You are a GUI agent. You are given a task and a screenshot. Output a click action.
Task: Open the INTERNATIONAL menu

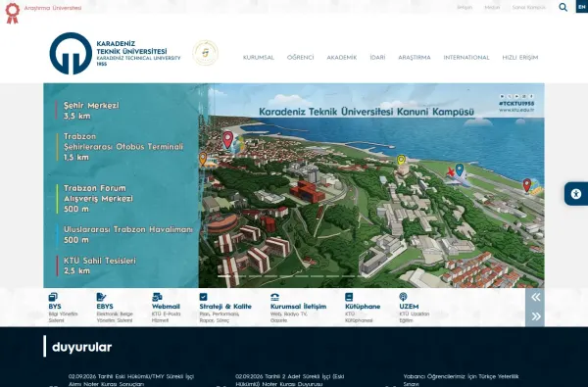(x=466, y=58)
